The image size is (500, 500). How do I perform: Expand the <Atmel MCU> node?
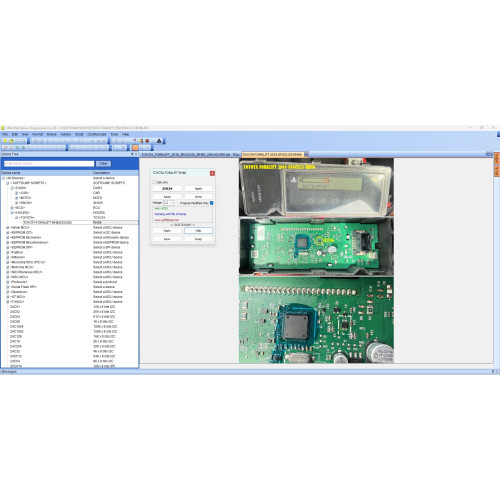tap(8, 227)
